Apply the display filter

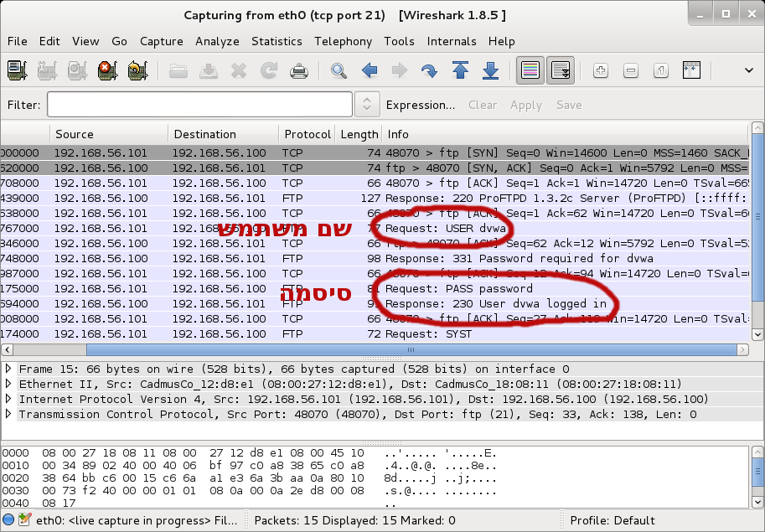coord(526,105)
